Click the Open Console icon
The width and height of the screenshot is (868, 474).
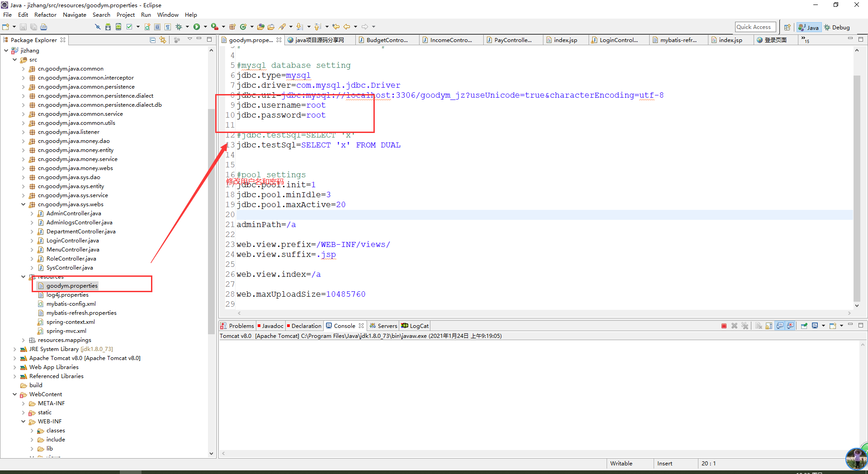833,326
